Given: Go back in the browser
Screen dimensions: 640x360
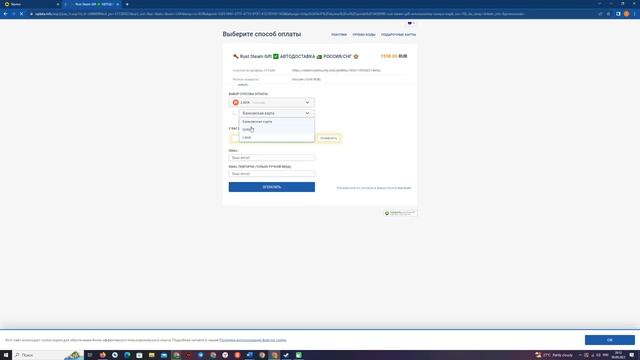Looking at the screenshot, I should 5,14.
